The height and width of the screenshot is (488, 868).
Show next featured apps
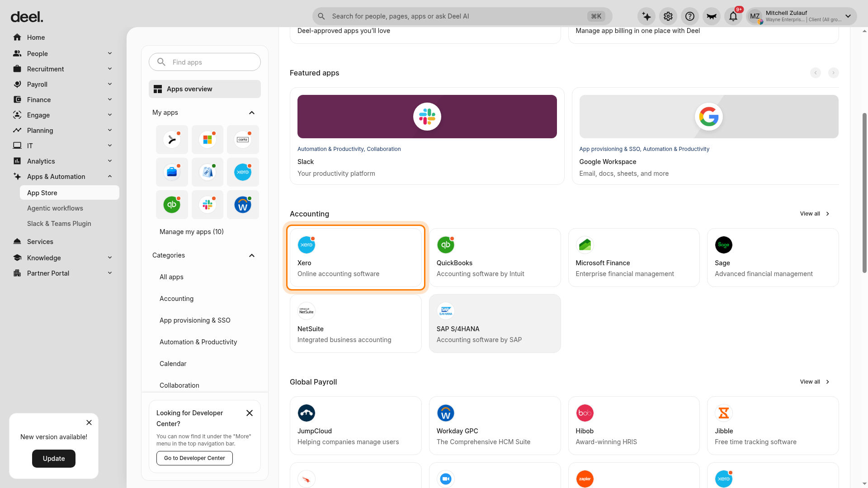tap(833, 73)
